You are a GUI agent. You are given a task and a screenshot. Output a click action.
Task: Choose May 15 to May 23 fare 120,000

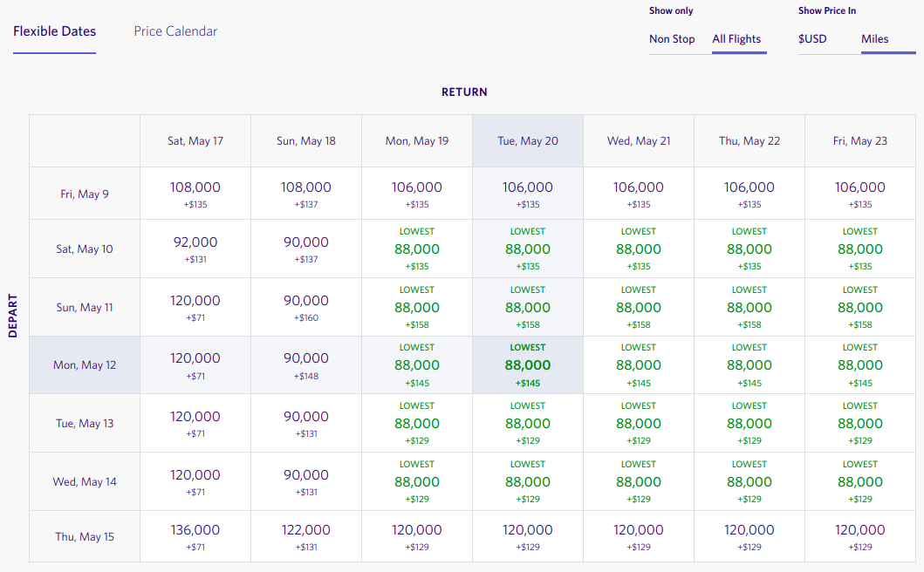coord(859,536)
